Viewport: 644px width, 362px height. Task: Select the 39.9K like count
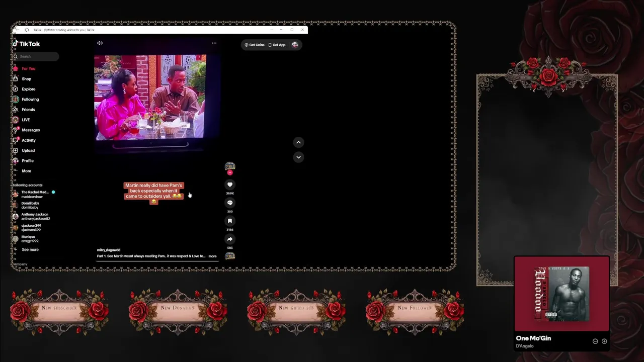(x=230, y=194)
